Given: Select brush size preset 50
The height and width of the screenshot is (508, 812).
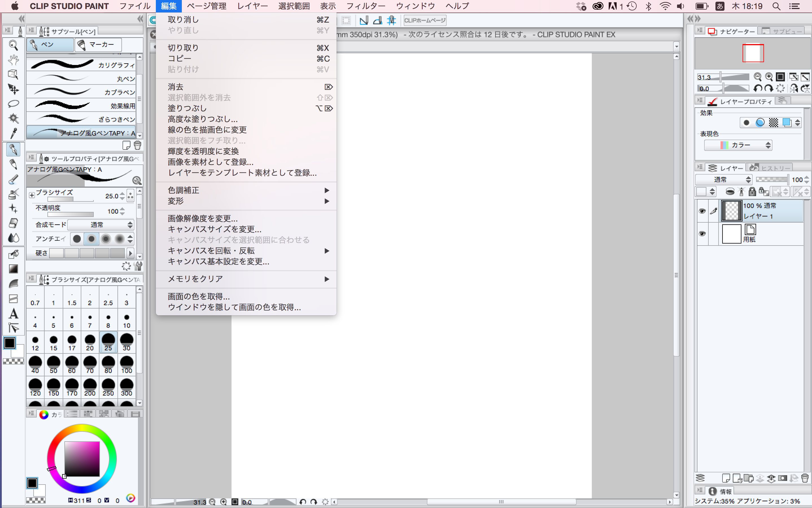Looking at the screenshot, I should 53,364.
